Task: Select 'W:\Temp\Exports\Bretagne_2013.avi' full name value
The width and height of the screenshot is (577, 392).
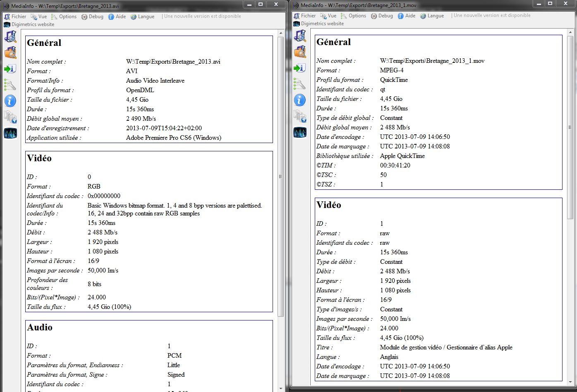Action: [173, 62]
